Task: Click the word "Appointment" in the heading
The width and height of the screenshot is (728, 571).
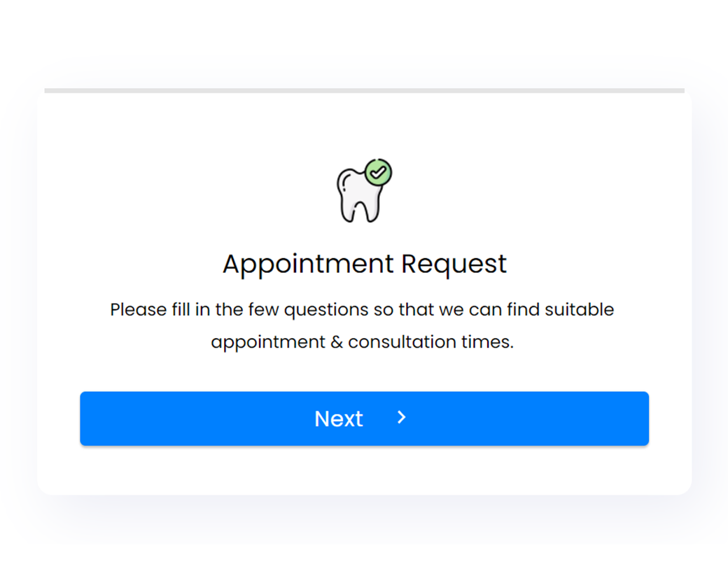Action: pos(308,264)
